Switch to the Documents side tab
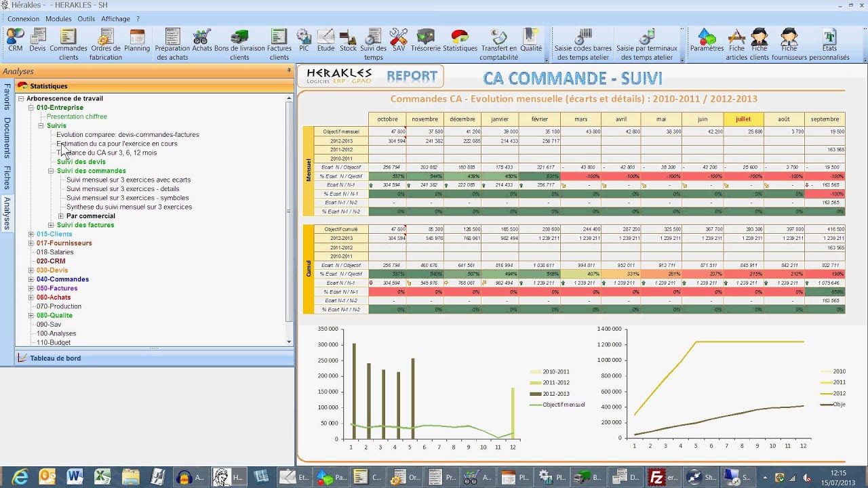The image size is (868, 488). (x=7, y=138)
